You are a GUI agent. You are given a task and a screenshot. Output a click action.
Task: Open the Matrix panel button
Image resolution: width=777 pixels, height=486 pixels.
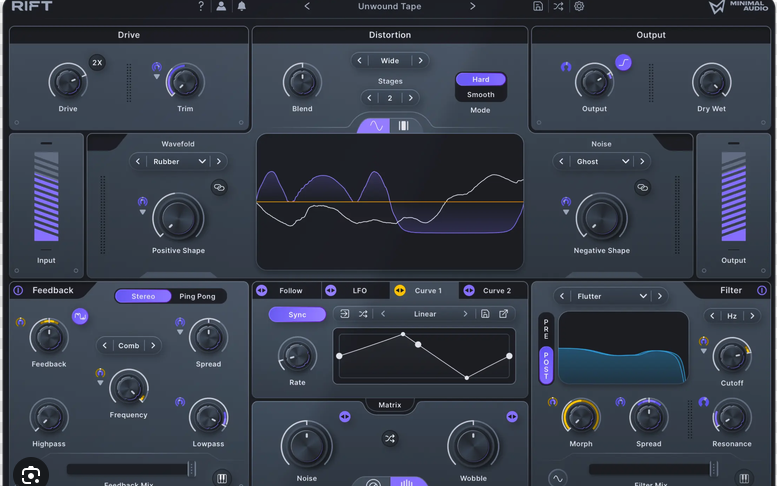pyautogui.click(x=390, y=405)
